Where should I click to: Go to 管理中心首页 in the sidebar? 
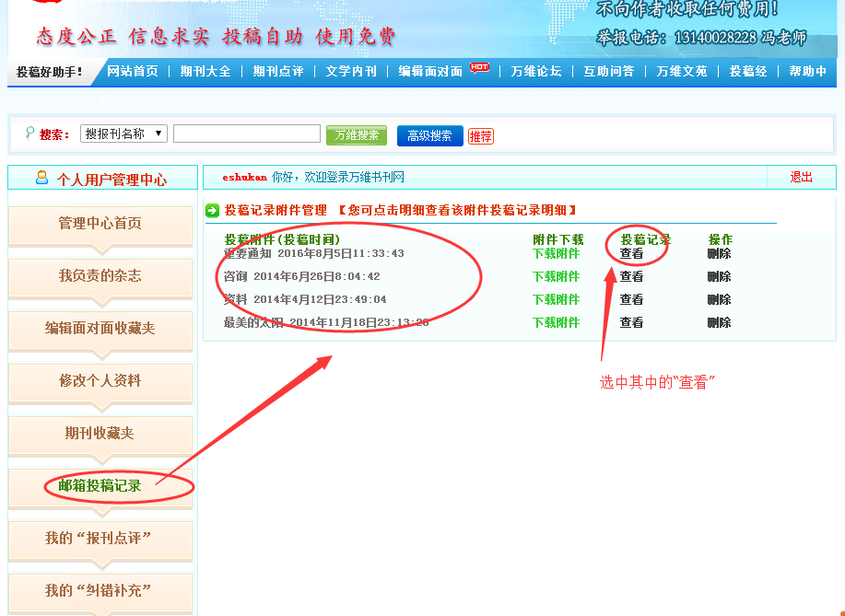[x=100, y=223]
